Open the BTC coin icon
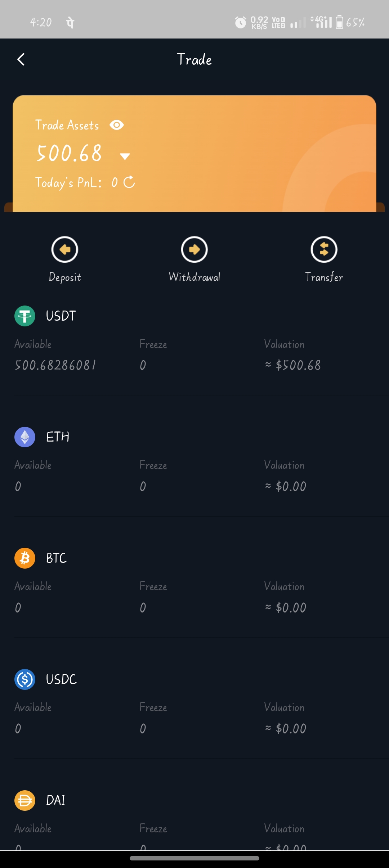This screenshot has width=389, height=868. pos(25,558)
